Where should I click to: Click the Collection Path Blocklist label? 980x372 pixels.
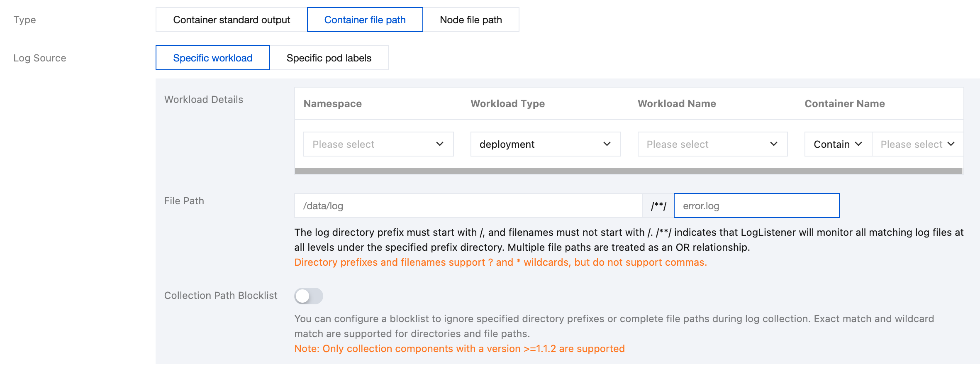point(221,296)
